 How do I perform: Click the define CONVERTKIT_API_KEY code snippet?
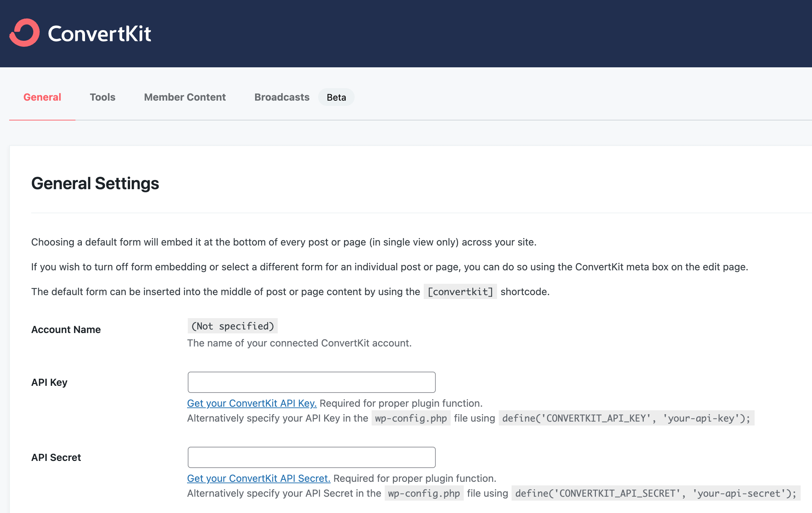click(x=626, y=418)
